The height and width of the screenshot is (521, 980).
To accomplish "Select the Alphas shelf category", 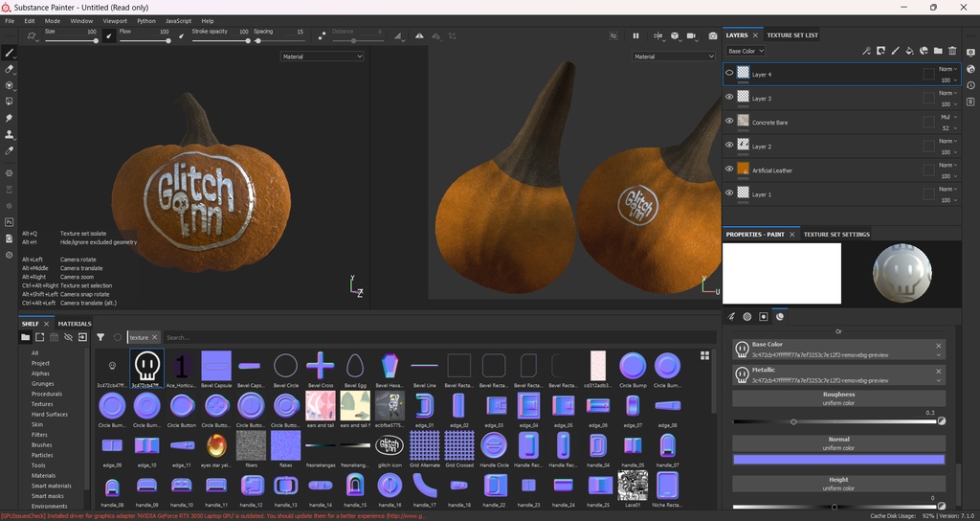I will coord(40,374).
